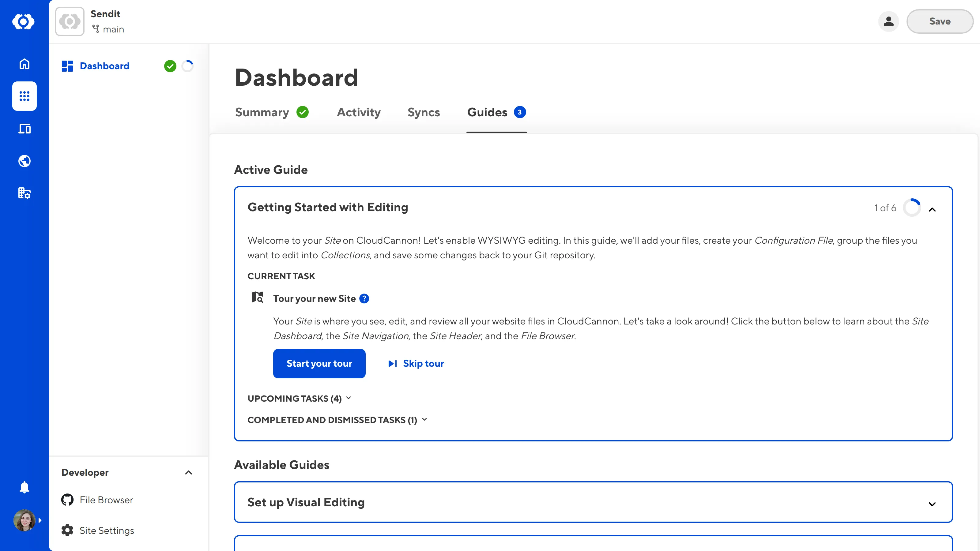
Task: Collapse the Developer section
Action: point(188,473)
